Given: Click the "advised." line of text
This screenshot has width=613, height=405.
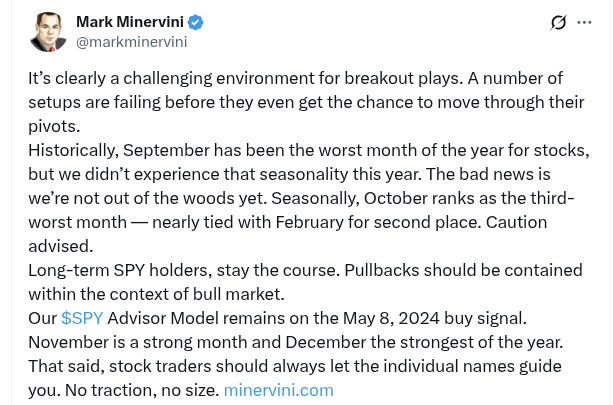Looking at the screenshot, I should pyautogui.click(x=61, y=246).
